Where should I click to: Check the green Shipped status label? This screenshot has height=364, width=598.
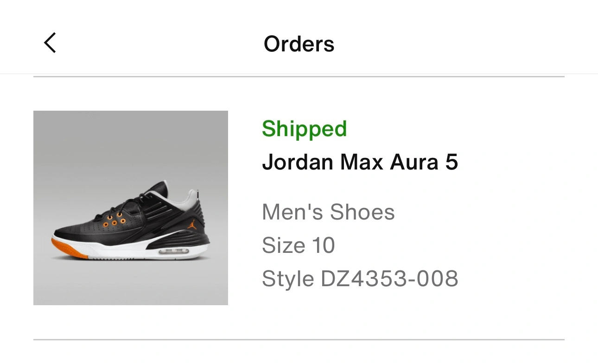[304, 129]
